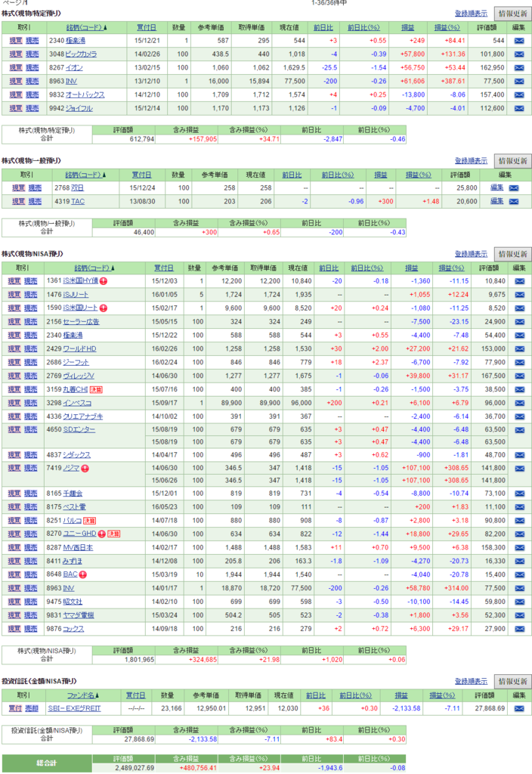Click envelope icon in 9876 コックス row
This screenshot has height=774, width=532.
518,629
